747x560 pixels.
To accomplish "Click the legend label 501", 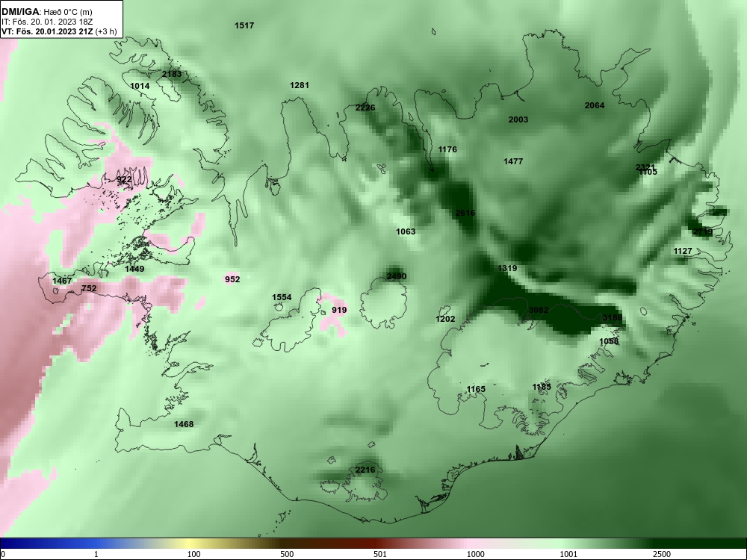I will click(x=380, y=554).
